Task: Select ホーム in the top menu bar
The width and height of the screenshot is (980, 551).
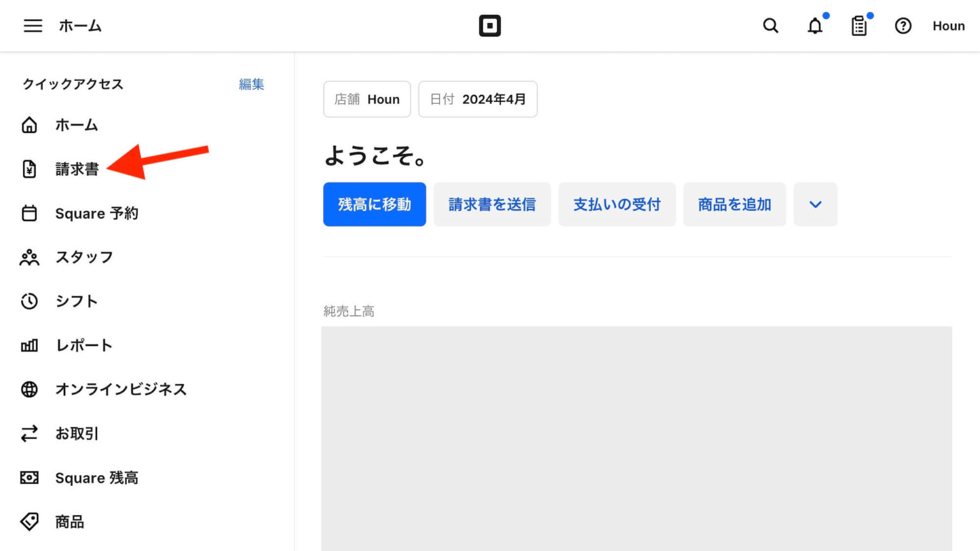Action: (80, 26)
